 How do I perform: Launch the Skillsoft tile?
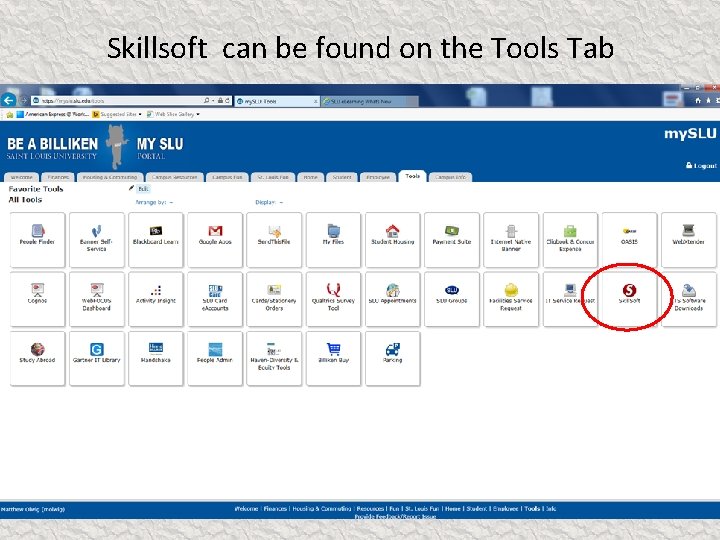click(630, 299)
